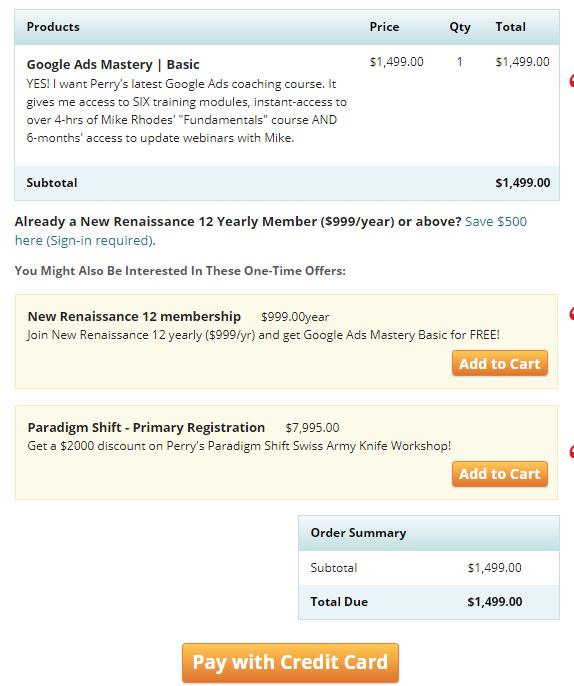The width and height of the screenshot is (574, 686).
Task: Select Paradigm Shift - Primary Registration offer title
Action: pyautogui.click(x=146, y=427)
